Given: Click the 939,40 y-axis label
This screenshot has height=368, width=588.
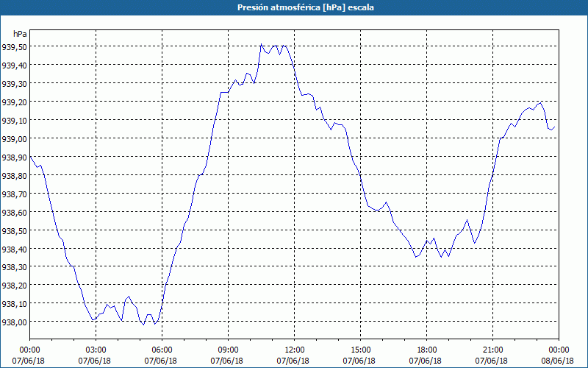Looking at the screenshot, I should click(x=14, y=65).
